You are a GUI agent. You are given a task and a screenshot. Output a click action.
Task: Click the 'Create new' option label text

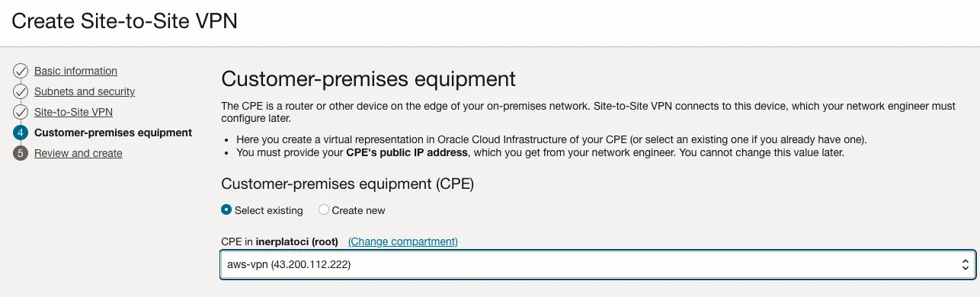tap(359, 210)
